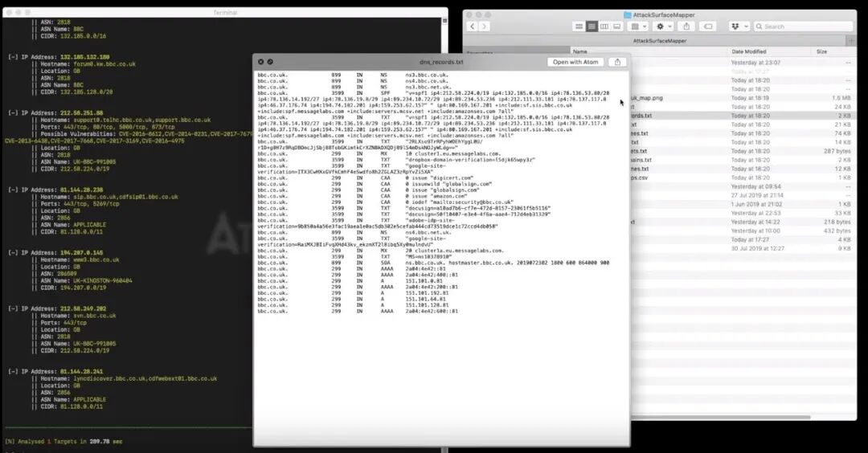Add a new Finder tab with plus
The height and width of the screenshot is (453, 868).
[x=851, y=41]
